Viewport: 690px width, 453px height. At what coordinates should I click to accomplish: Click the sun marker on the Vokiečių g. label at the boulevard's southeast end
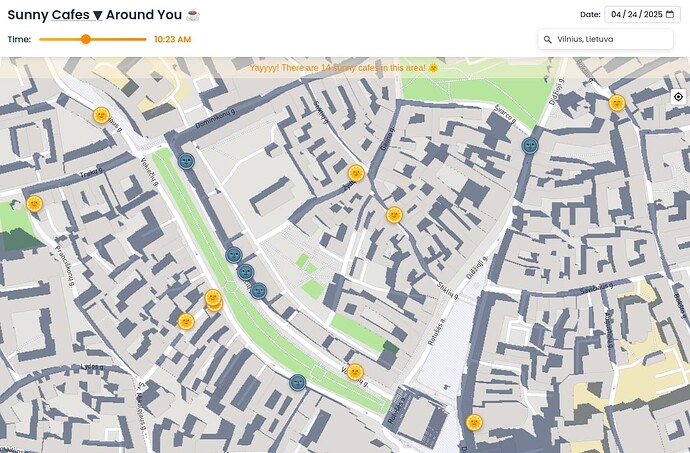point(355,372)
